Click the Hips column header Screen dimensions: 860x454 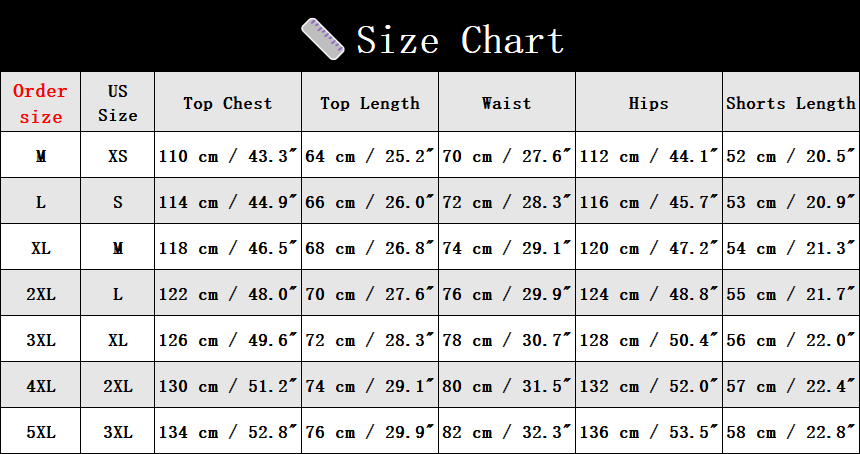[x=648, y=103]
